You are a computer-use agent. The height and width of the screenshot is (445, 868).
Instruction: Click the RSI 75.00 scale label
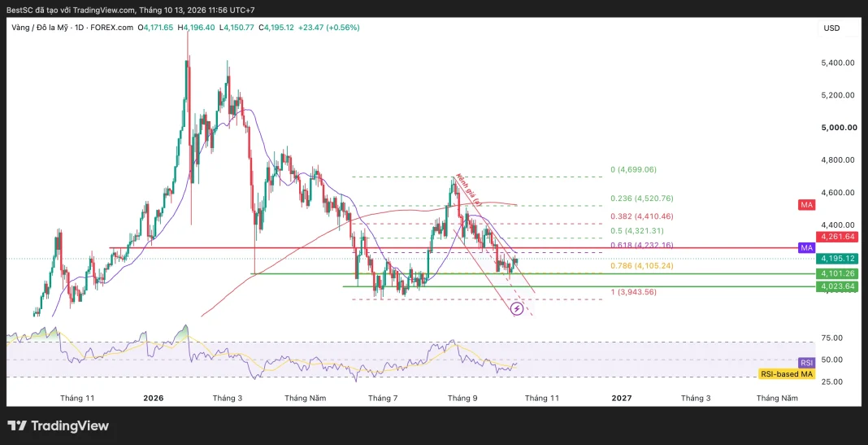coord(832,338)
